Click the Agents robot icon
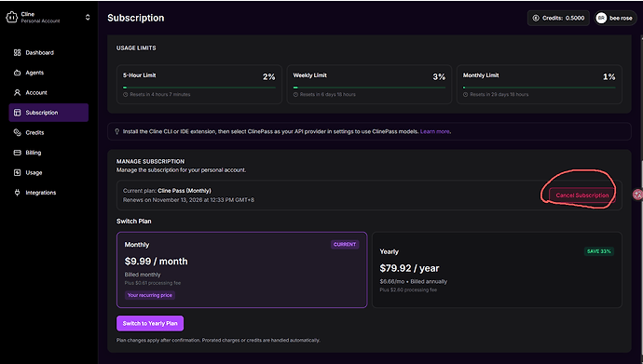Image resolution: width=643 pixels, height=364 pixels. tap(17, 73)
